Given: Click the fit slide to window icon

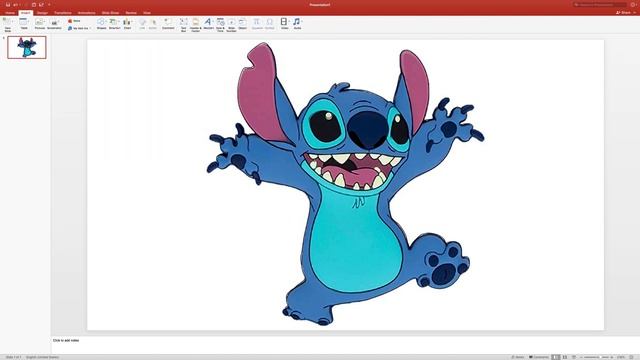Looking at the screenshot, I should click(631, 357).
